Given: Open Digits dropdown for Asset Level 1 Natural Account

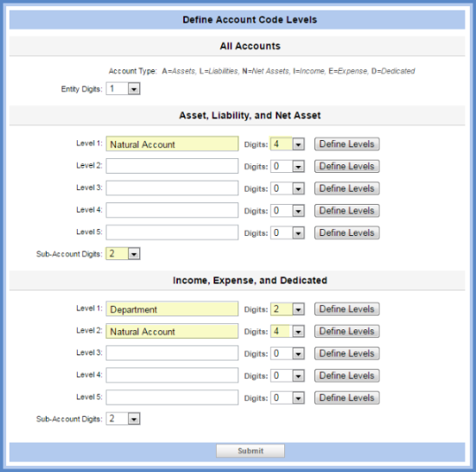Looking at the screenshot, I should [x=287, y=144].
